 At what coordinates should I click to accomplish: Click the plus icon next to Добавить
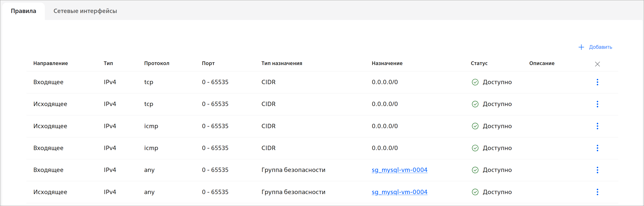click(x=581, y=47)
